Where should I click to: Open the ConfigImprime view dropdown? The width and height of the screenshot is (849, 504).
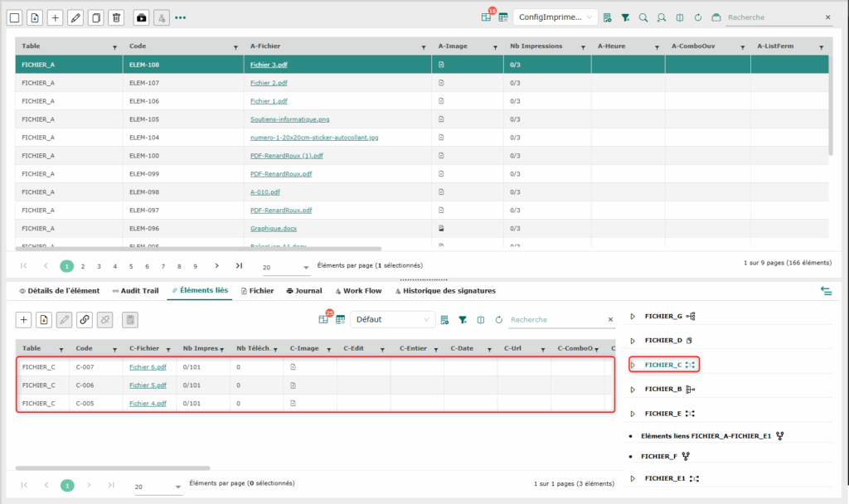[555, 17]
